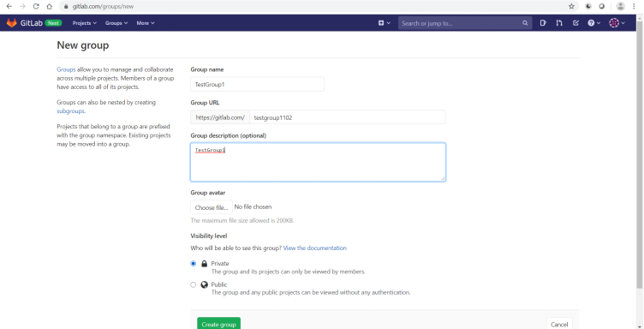Viewport: 644px width, 329px height.
Task: Open the to-do list icon
Action: click(575, 23)
